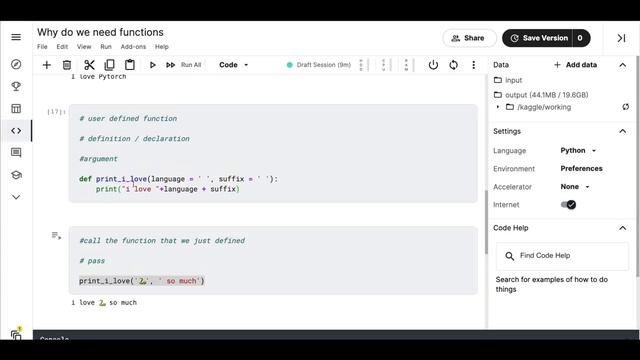Image resolution: width=640 pixels, height=360 pixels.
Task: Click the Share button
Action: click(469, 38)
